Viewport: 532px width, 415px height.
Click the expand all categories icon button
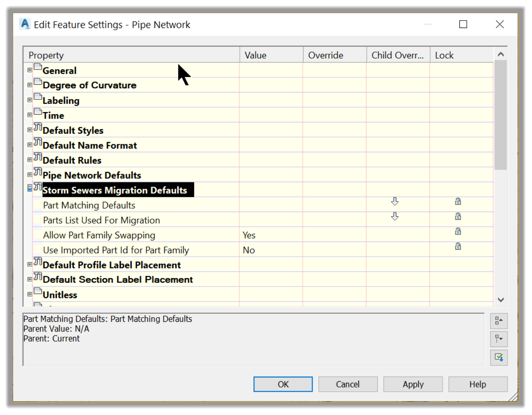(x=499, y=339)
